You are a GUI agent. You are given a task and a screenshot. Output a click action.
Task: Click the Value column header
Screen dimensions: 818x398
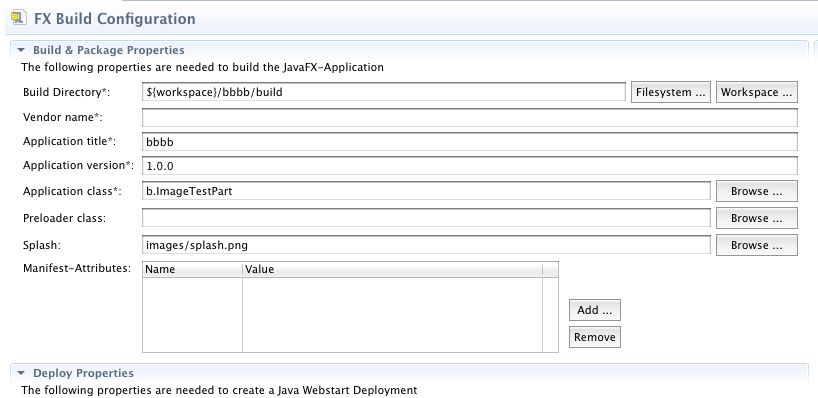[392, 270]
